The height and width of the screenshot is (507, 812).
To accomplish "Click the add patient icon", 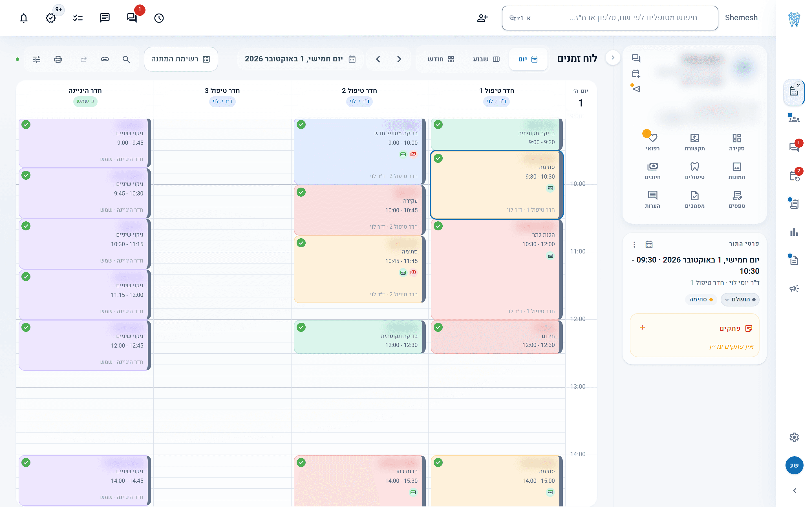I will click(x=482, y=18).
